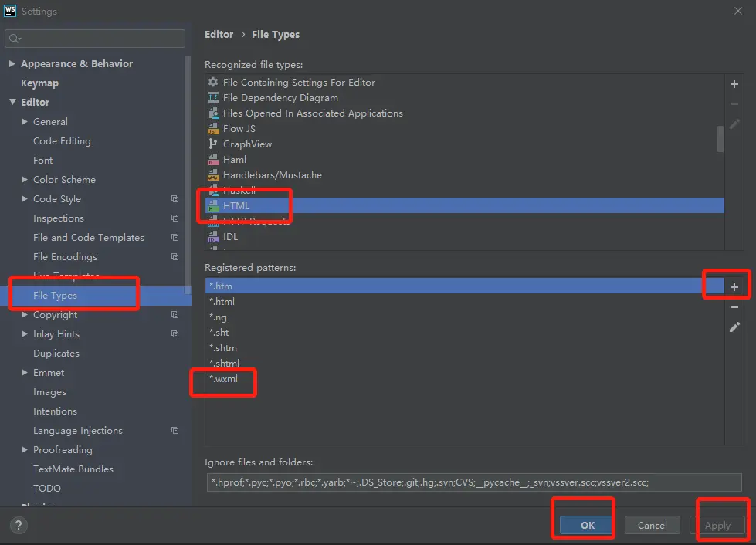This screenshot has height=545, width=756.
Task: Open the Keymap settings page
Action: [39, 83]
